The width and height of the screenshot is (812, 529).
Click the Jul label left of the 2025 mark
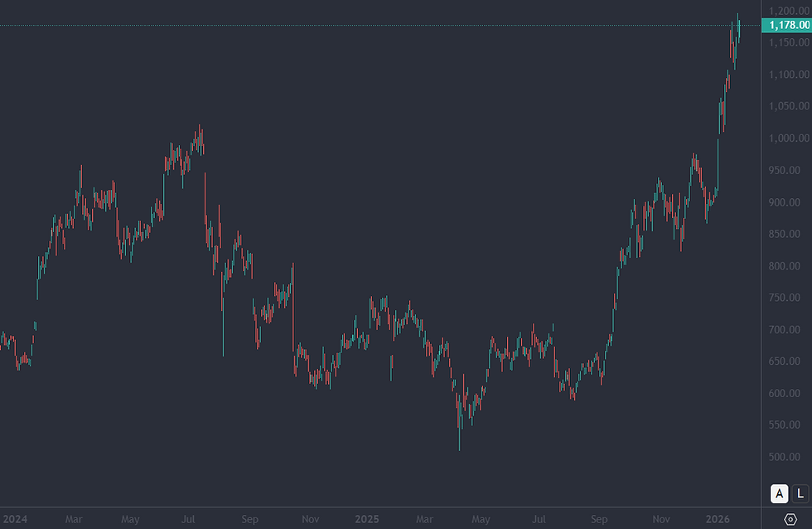coord(187,518)
